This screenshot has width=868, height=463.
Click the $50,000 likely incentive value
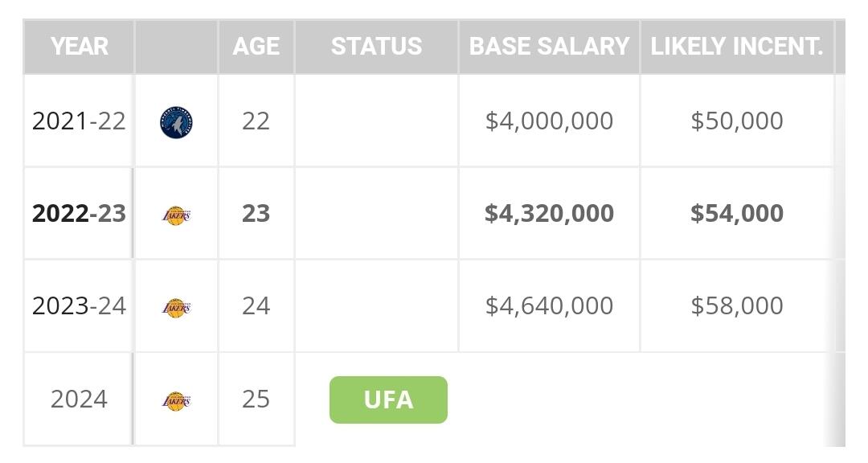[737, 121]
